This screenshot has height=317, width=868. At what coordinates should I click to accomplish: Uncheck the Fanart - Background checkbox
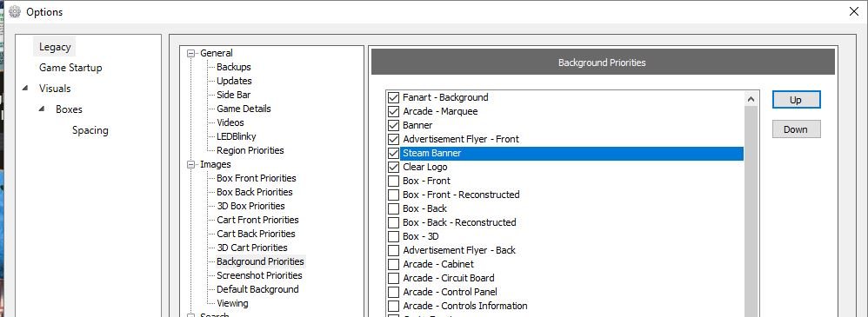point(394,97)
